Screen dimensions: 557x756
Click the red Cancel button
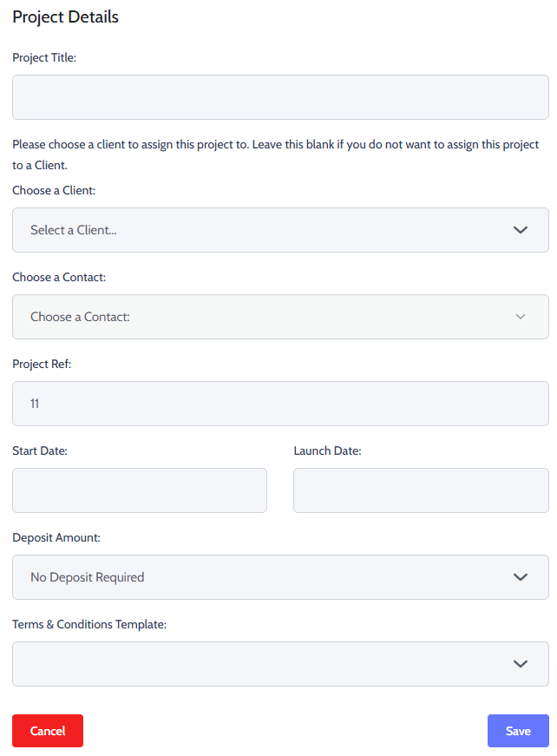coord(48,731)
